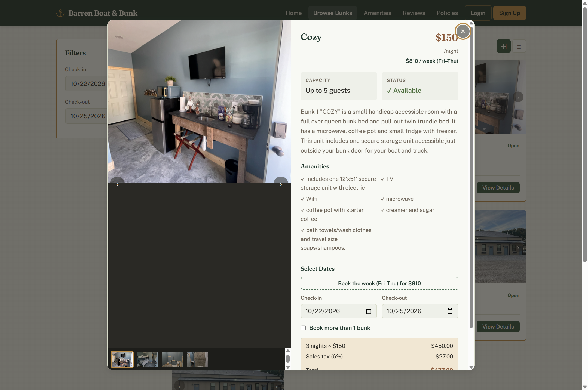588x390 pixels.
Task: Close the Cozy bunk details modal
Action: 463,31
